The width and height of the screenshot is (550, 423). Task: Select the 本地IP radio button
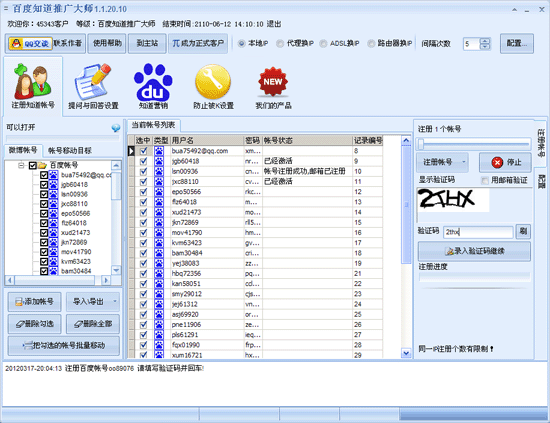(241, 43)
